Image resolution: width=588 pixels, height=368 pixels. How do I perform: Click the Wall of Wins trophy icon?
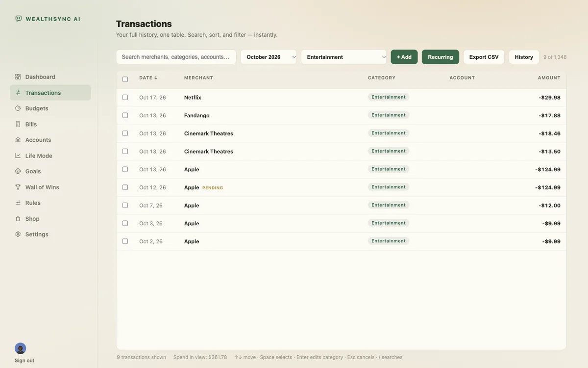18,187
